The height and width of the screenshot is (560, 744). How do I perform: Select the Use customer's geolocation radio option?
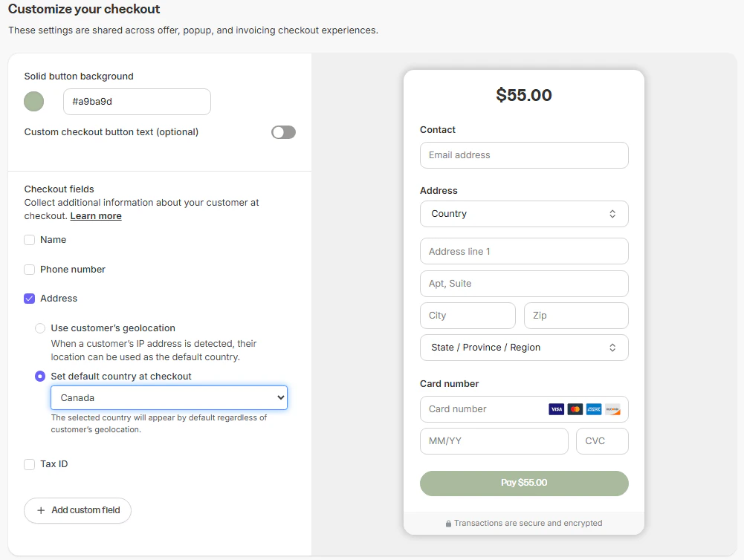[x=40, y=328]
